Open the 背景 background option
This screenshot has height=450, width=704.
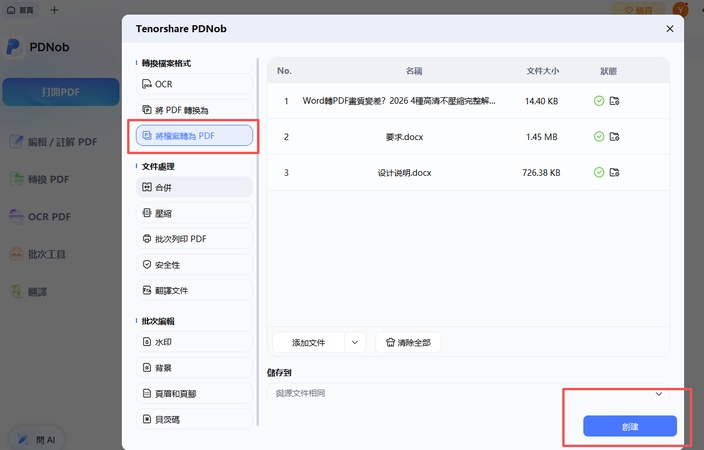194,368
